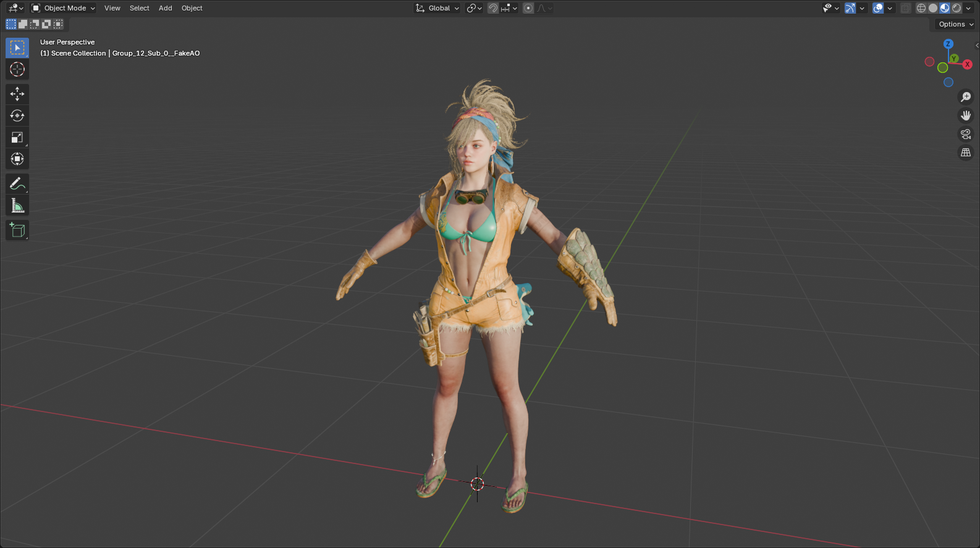Switch perspective/orthographic with grid button
This screenshot has width=980, height=548.
point(966,153)
